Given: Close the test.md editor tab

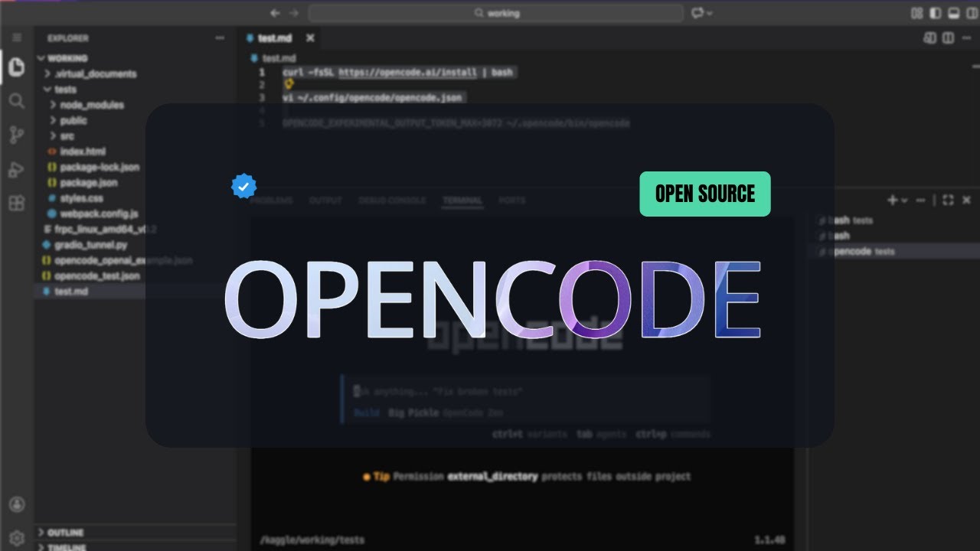Looking at the screenshot, I should 310,37.
